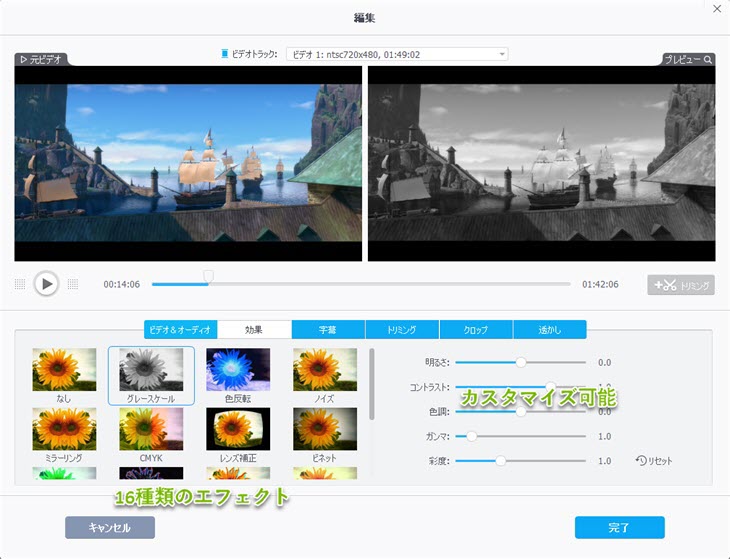
Task: Play the video preview
Action: [x=46, y=283]
